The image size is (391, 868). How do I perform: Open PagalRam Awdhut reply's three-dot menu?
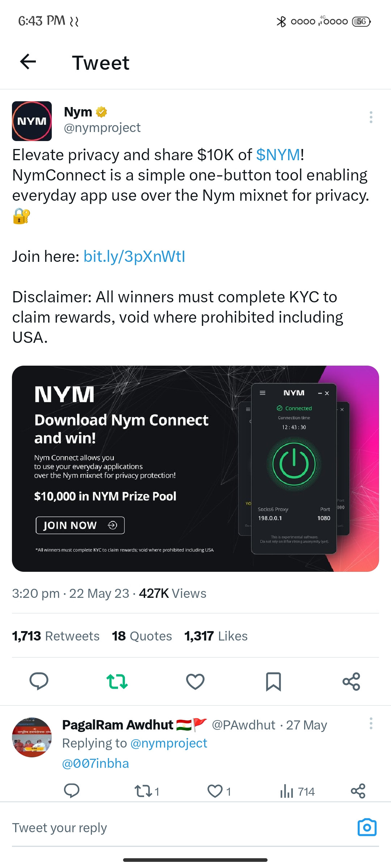click(371, 723)
